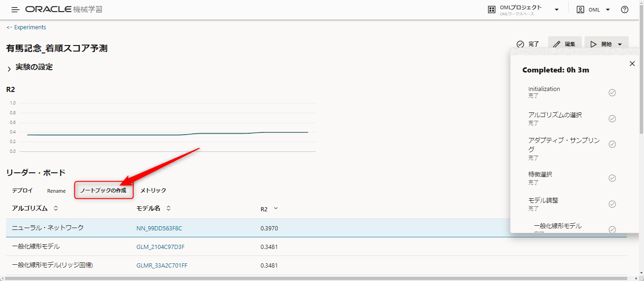Click the R2 value 0.3481 for GLM_2104C97D3F

pos(269,247)
